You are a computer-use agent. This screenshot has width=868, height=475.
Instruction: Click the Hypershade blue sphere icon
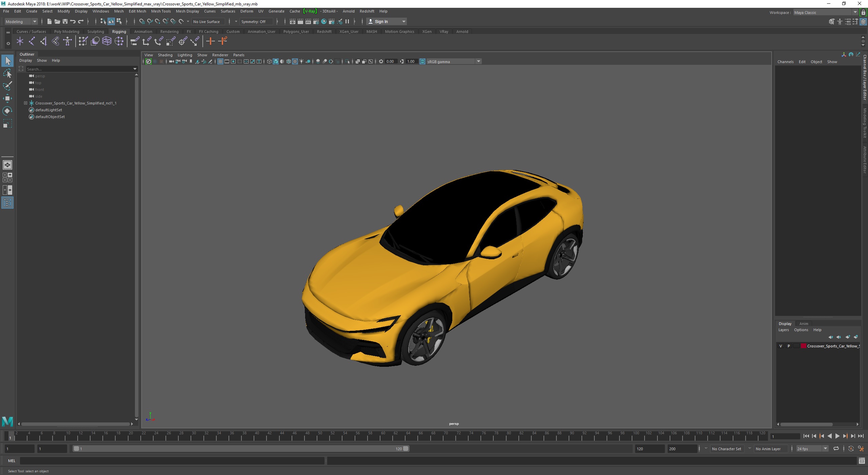[x=324, y=21]
